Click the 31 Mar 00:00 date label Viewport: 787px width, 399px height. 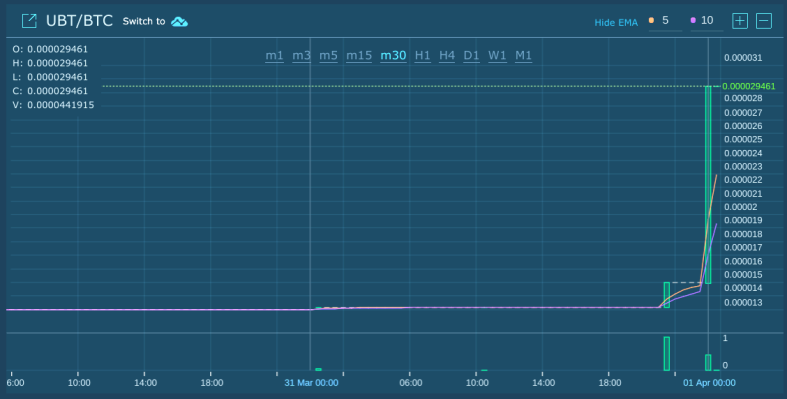pyautogui.click(x=311, y=383)
